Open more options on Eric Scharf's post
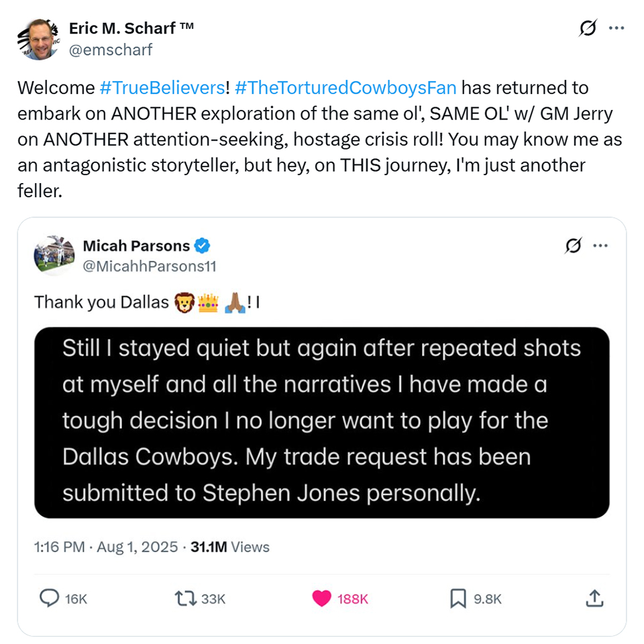The width and height of the screenshot is (644, 644). 616,28
